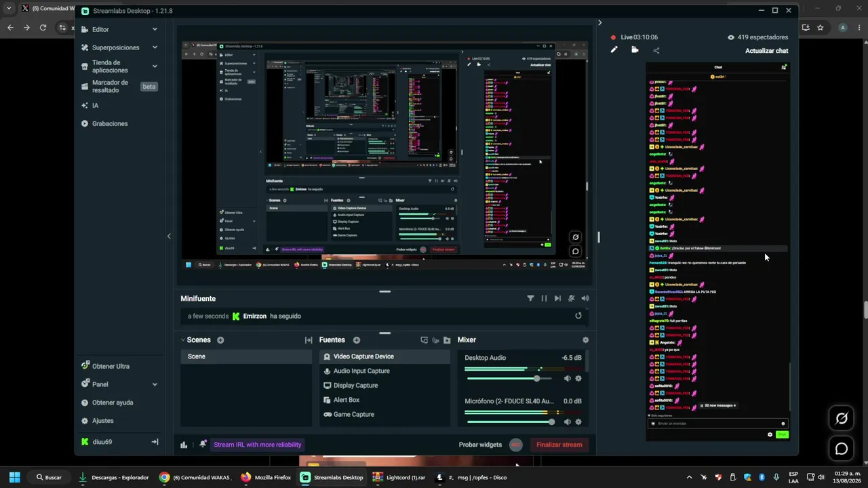This screenshot has width=868, height=488.
Task: Open Lightcord (1).rar from the taskbar
Action: pyautogui.click(x=399, y=477)
